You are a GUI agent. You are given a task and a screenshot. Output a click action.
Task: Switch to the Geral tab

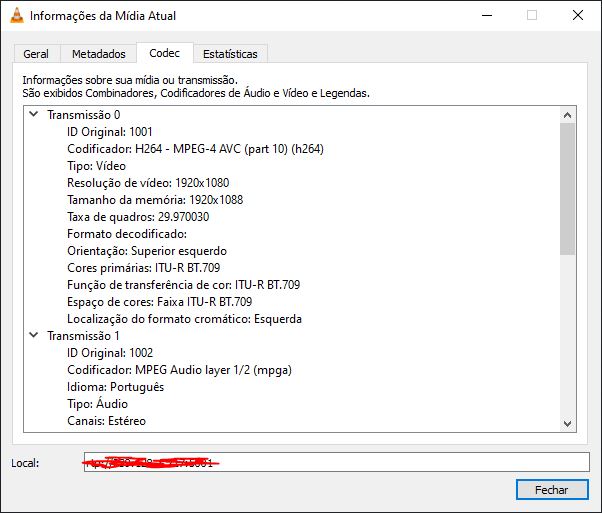tap(36, 54)
